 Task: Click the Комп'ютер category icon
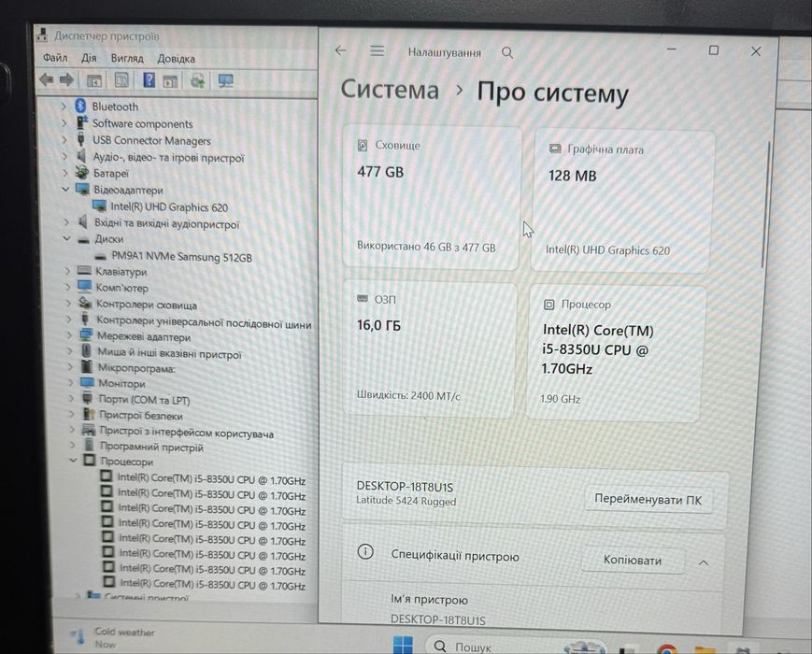coord(84,286)
